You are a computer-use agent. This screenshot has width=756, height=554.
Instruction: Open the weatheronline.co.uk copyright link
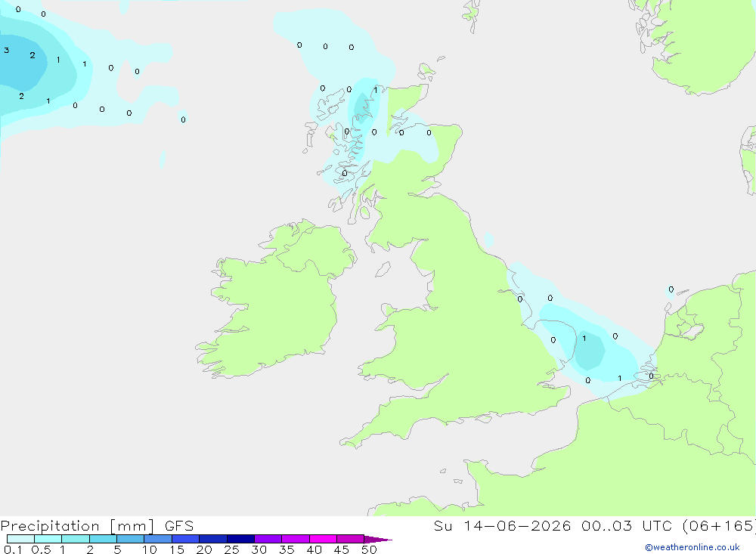(692, 547)
